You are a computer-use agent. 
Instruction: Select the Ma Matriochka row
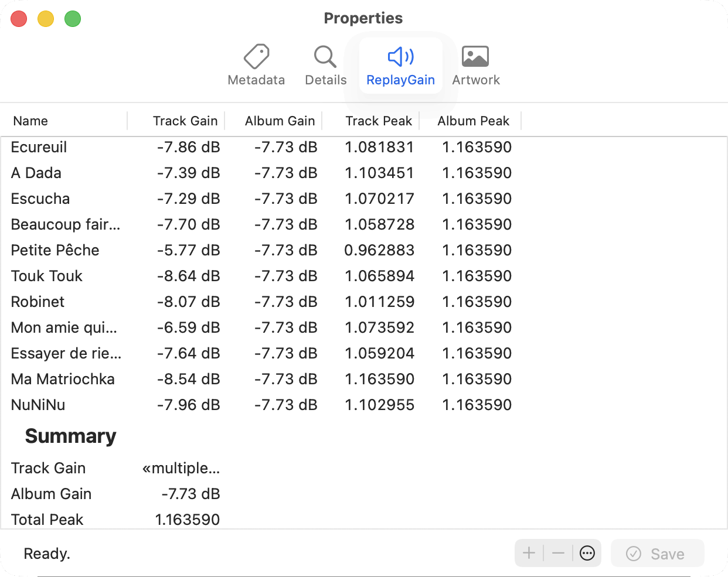tap(63, 379)
